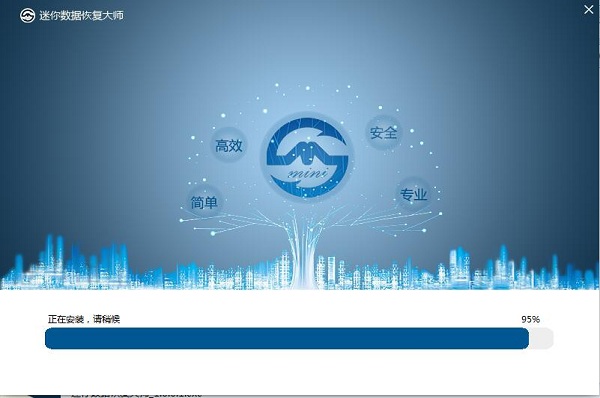Screen dimensions: 600x398
Task: Click the glowing branch dot beside 专业
Action: 440,214
